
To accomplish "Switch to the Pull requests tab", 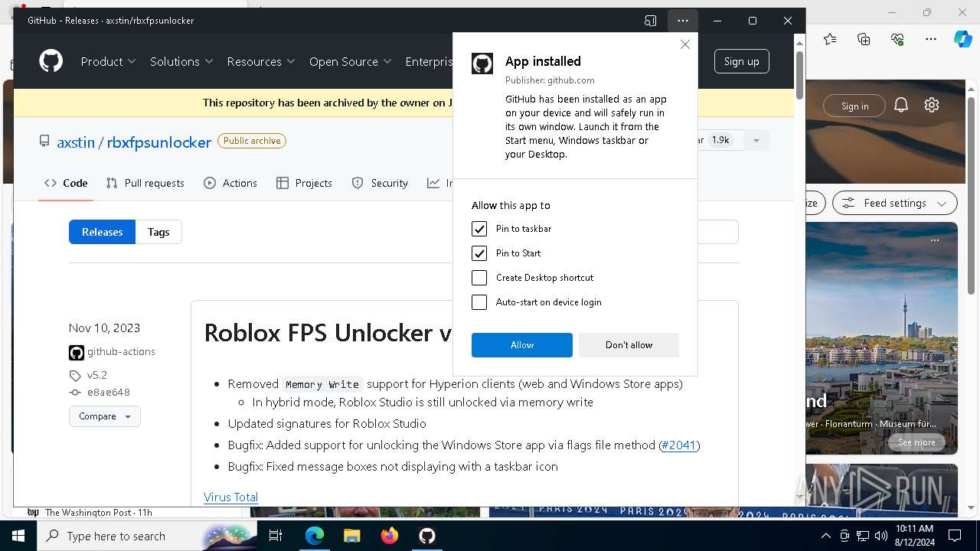I will pyautogui.click(x=145, y=183).
